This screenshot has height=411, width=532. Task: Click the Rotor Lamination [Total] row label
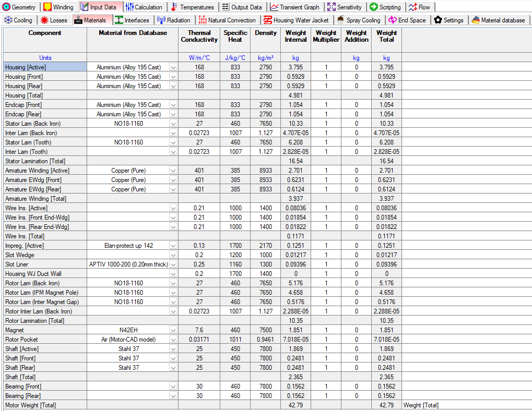point(45,321)
